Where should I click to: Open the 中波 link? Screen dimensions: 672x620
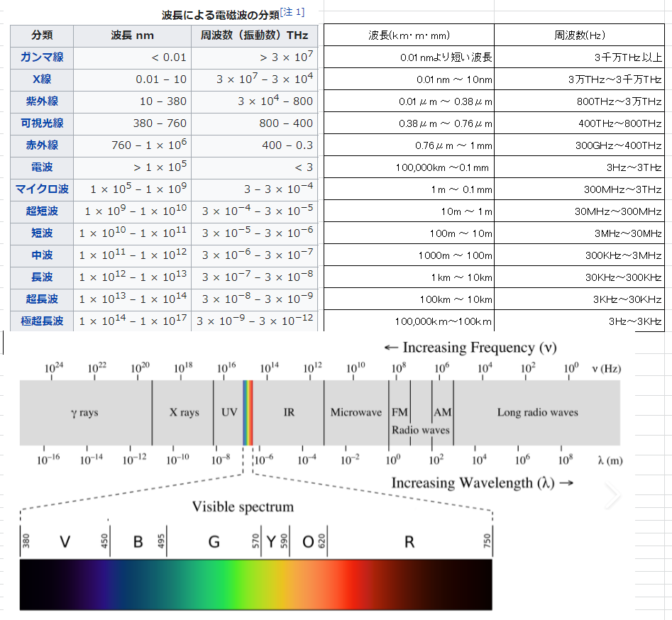42,255
